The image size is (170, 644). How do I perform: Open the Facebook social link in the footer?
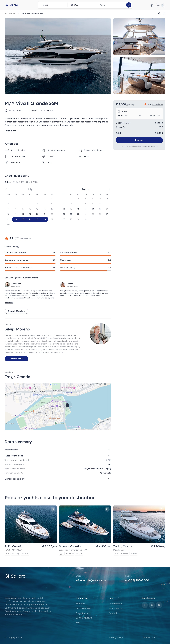coord(145,605)
